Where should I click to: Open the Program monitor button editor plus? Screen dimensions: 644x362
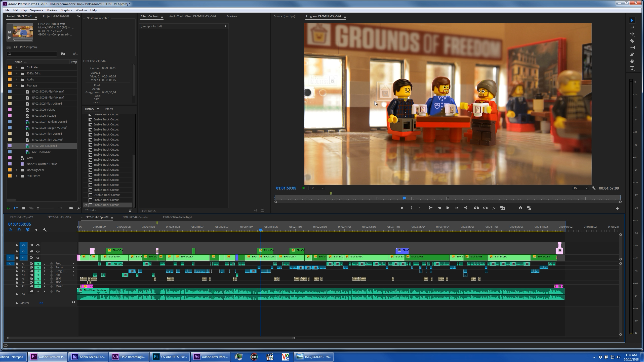(x=617, y=208)
